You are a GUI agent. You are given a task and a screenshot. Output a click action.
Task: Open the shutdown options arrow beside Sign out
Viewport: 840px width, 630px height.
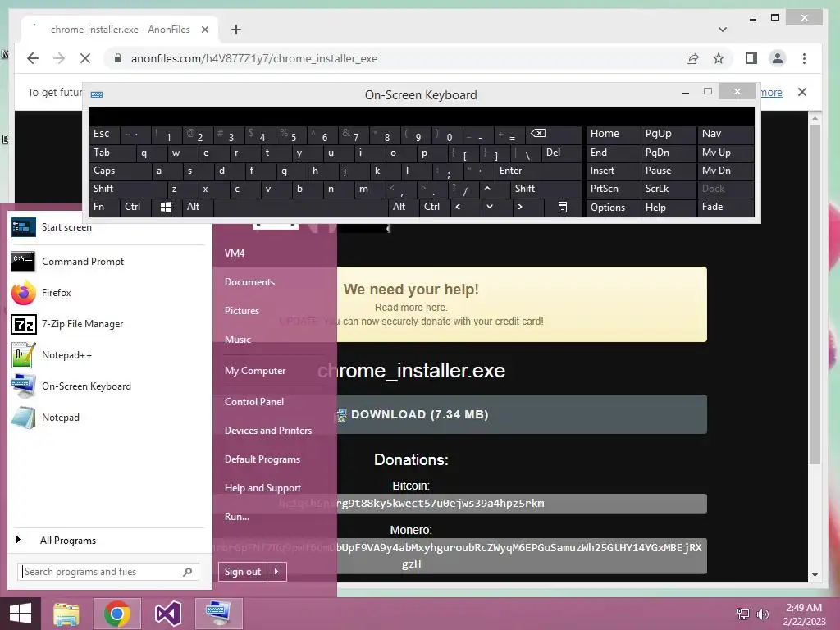pyautogui.click(x=277, y=572)
